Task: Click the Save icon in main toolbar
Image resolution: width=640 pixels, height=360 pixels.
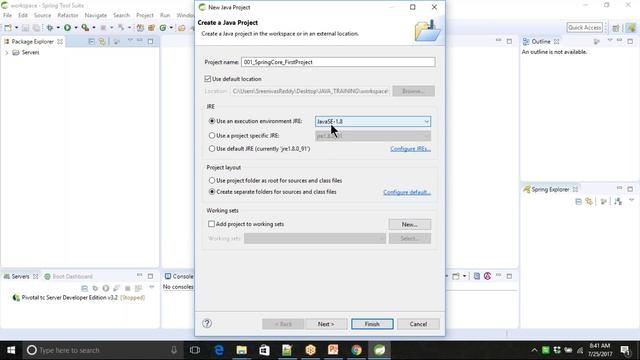Action: [25, 28]
